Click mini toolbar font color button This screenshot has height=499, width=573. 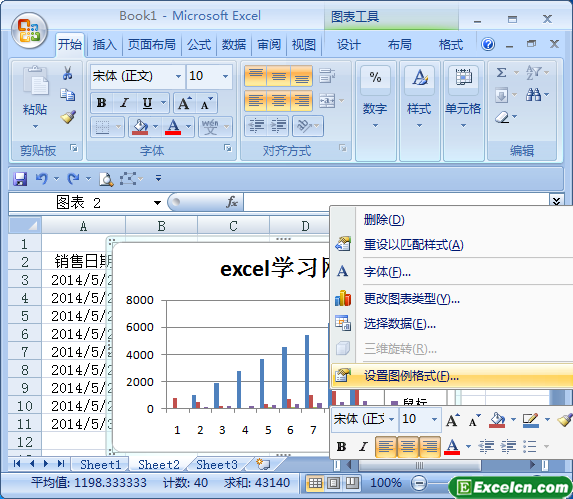coord(452,446)
